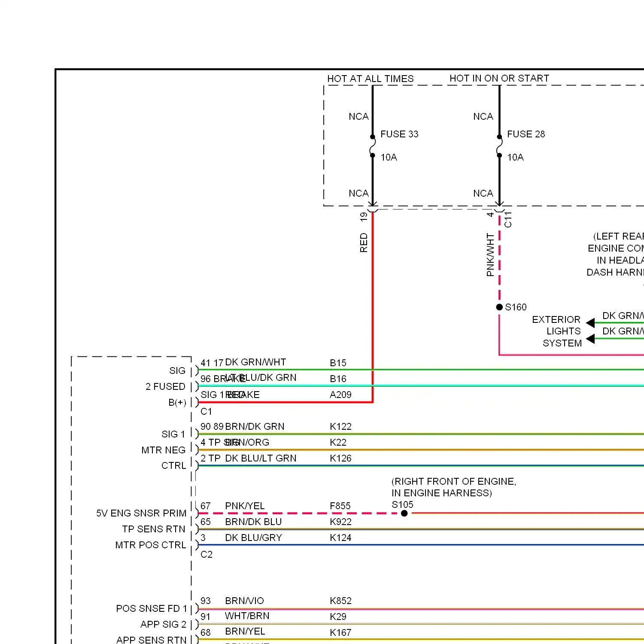Image resolution: width=644 pixels, height=644 pixels.
Task: Select the BRN/YEL wire label
Action: (x=245, y=631)
